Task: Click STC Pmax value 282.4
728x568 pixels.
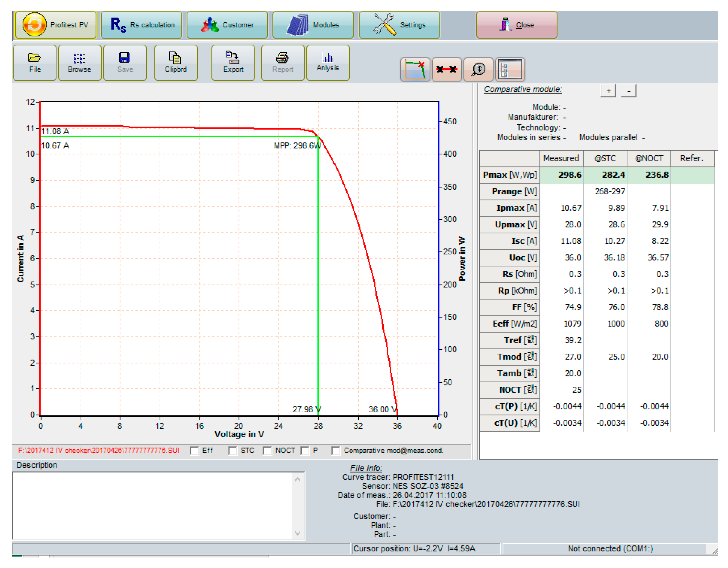Action: pyautogui.click(x=613, y=175)
